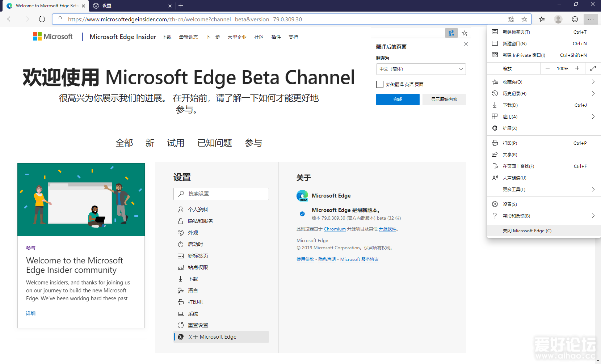Switch to the 试用 filter tab
This screenshot has width=601, height=364.
click(x=176, y=143)
